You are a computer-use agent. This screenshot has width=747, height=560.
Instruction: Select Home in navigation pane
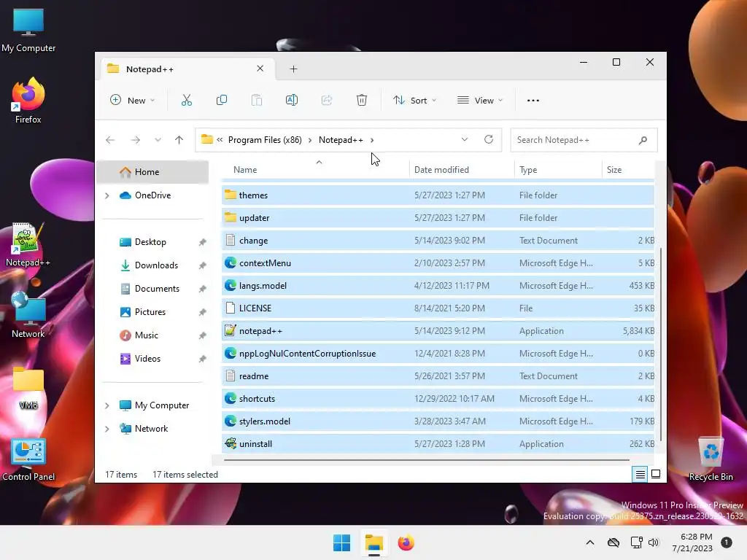coord(152,172)
